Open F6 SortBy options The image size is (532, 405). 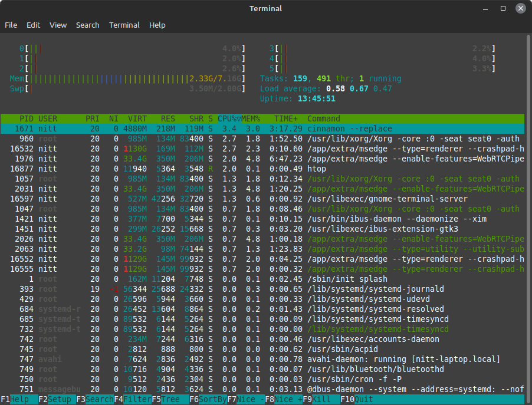click(x=208, y=399)
